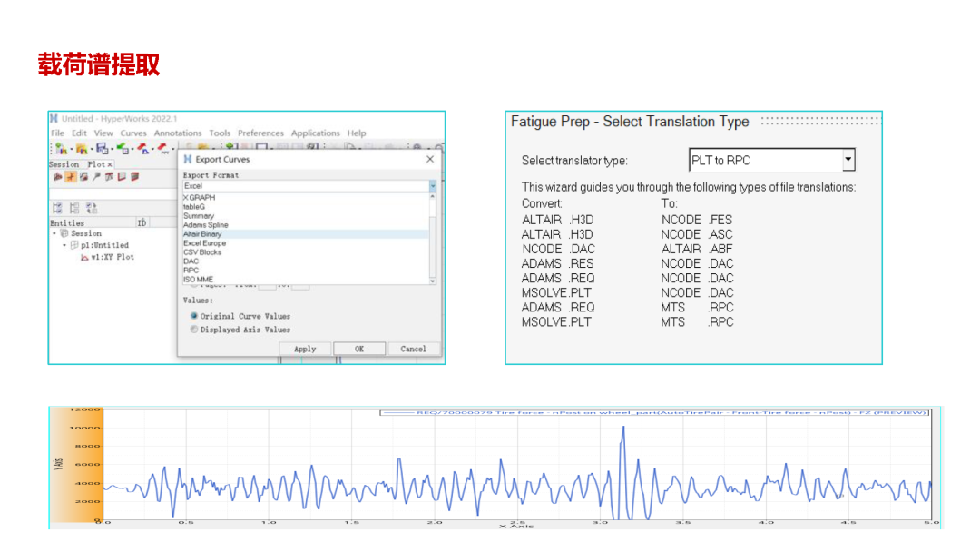Close the Plot tab with its x
The image size is (980, 552).
(x=110, y=164)
